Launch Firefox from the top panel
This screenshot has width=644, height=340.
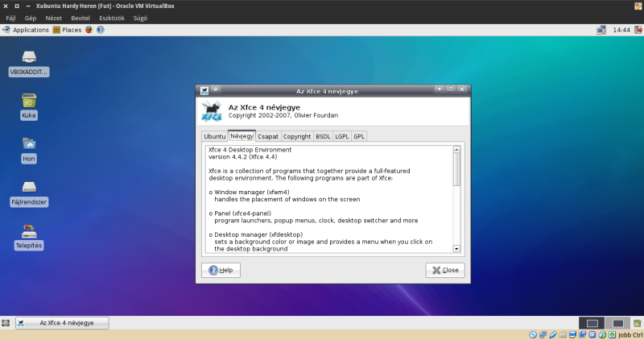89,30
